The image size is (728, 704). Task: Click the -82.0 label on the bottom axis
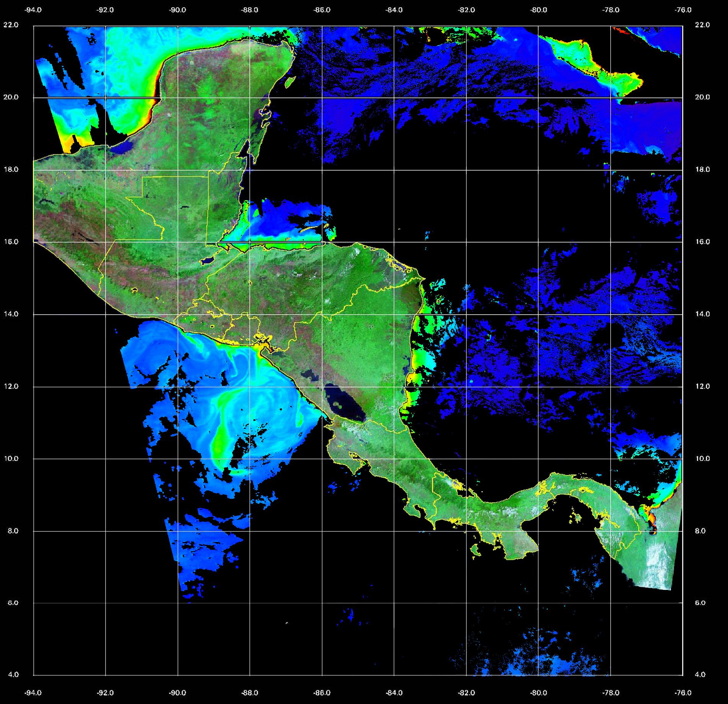[x=466, y=693]
